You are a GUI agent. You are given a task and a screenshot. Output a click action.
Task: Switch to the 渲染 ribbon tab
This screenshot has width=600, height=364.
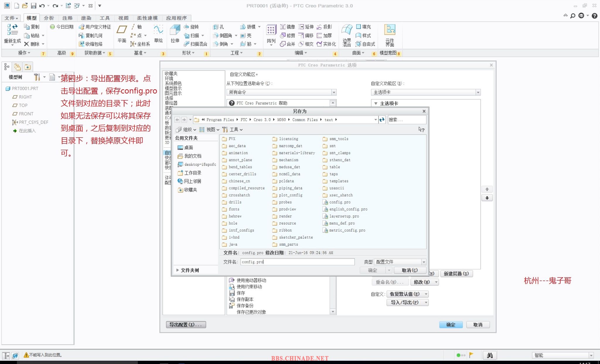[86, 18]
